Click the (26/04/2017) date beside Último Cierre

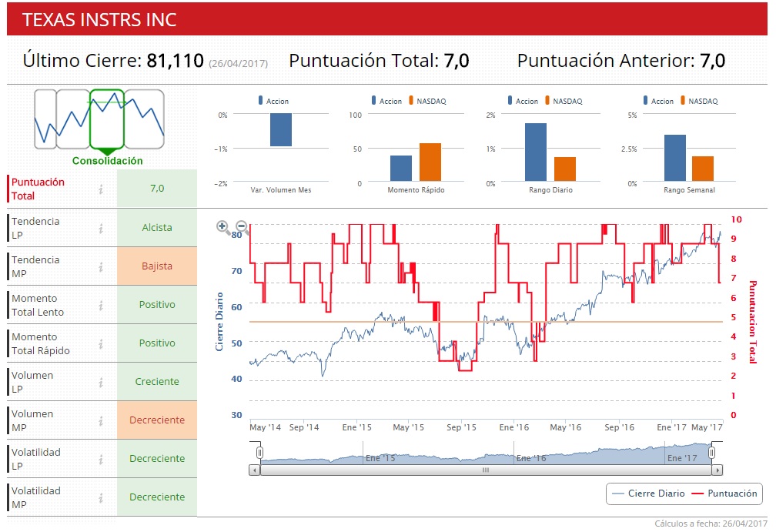point(238,64)
